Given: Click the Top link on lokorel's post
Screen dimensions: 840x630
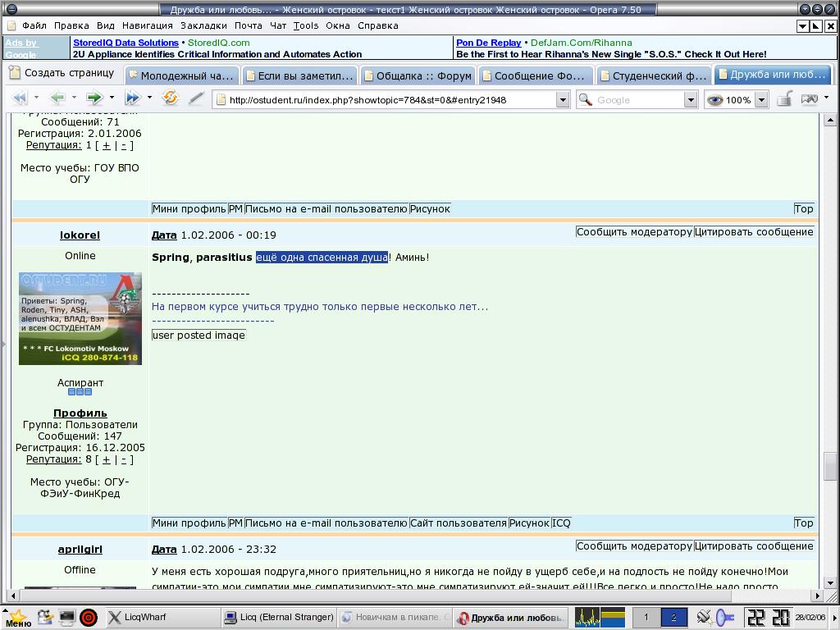Looking at the screenshot, I should 803,523.
